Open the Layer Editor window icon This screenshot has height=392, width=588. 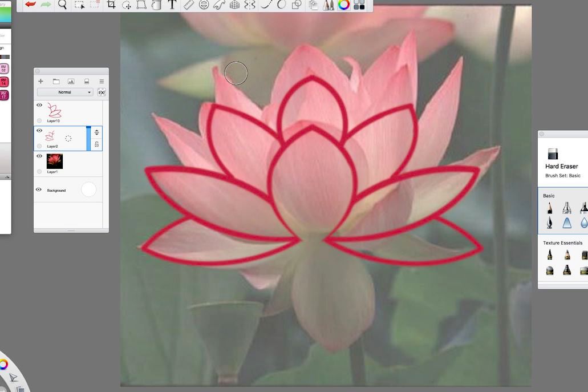click(x=313, y=5)
